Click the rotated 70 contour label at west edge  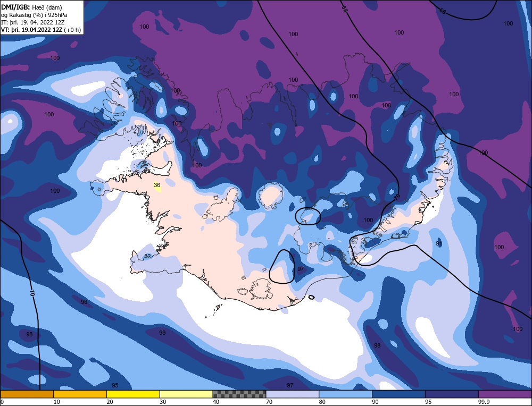(32, 292)
